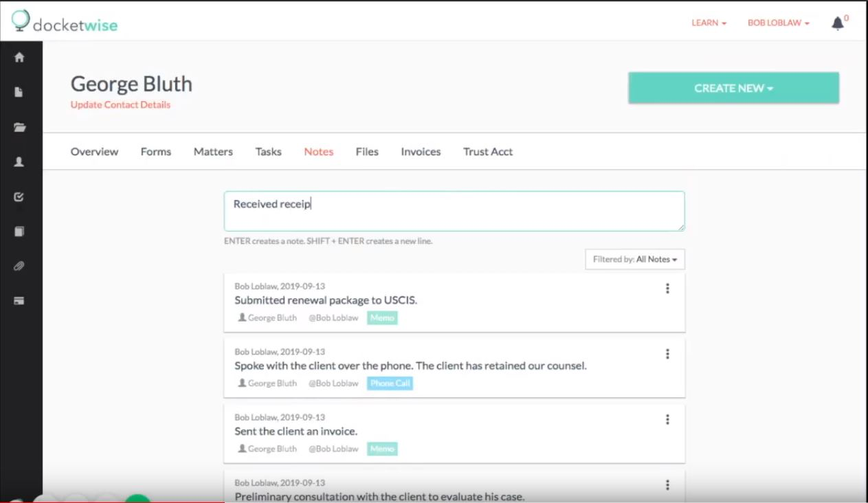Open the Matters folder icon in the sidebar
868x503 pixels.
[19, 127]
